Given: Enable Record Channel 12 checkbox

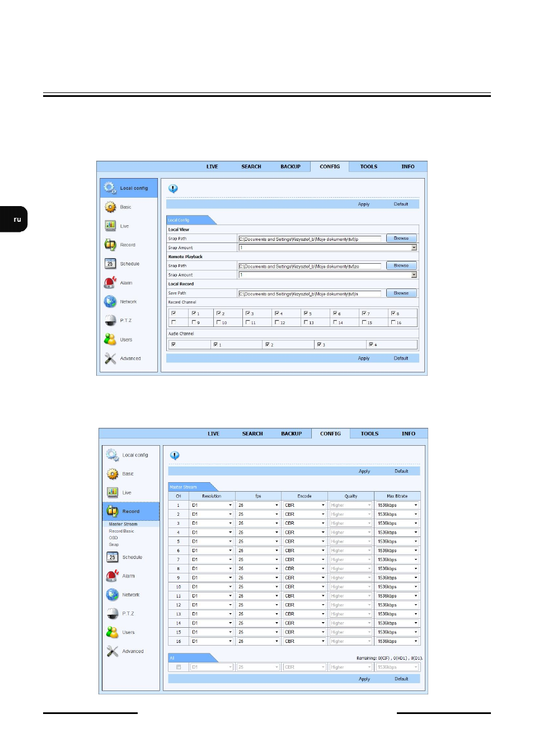Looking at the screenshot, I should point(277,323).
